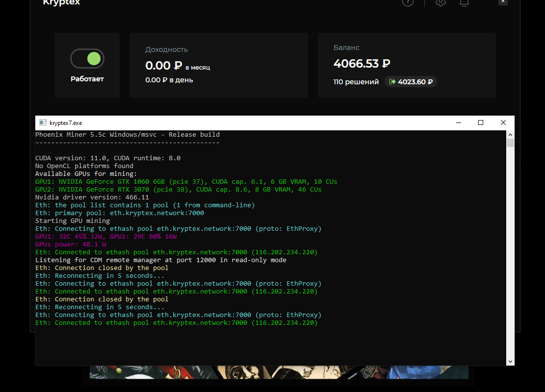
Task: Click the kryptex7.exe title text
Action: click(x=66, y=123)
